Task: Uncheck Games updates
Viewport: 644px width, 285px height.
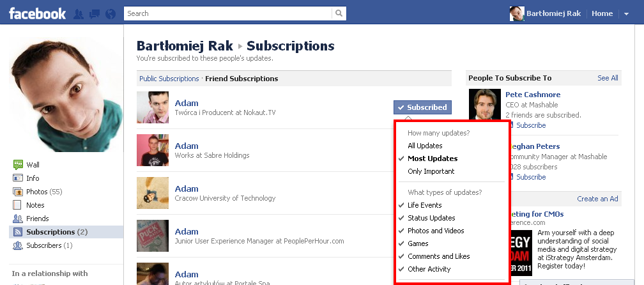Action: (418, 243)
